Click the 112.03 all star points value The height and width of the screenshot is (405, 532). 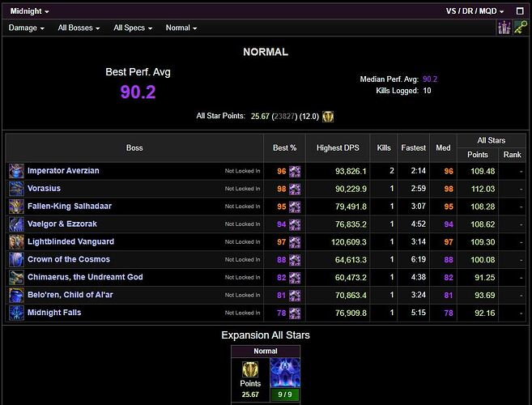[483, 189]
